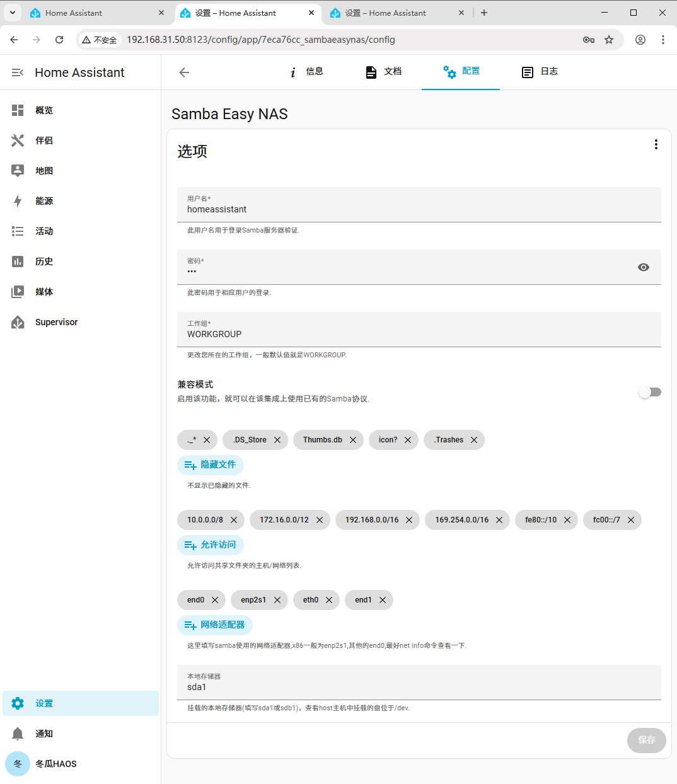Add an entry with 允许访问 button
This screenshot has width=677, height=784.
tap(211, 545)
